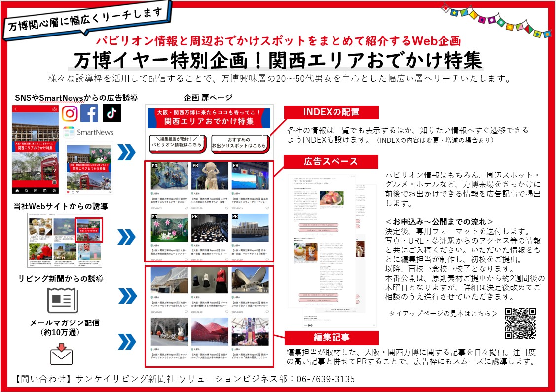This screenshot has height=392, width=556.
Task: Click the 関西エリアおでかけ特集 banner on the 扉ページ
Action: pos(209,118)
